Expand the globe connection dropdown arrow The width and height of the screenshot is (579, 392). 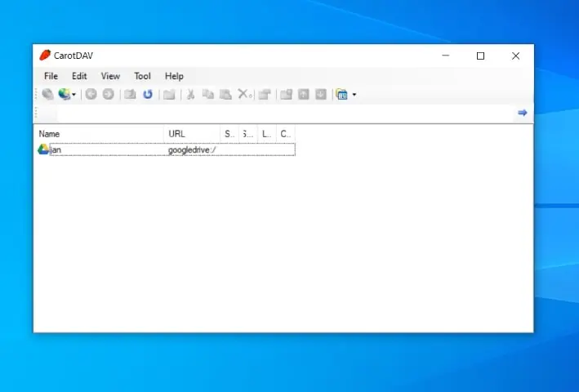pos(74,95)
